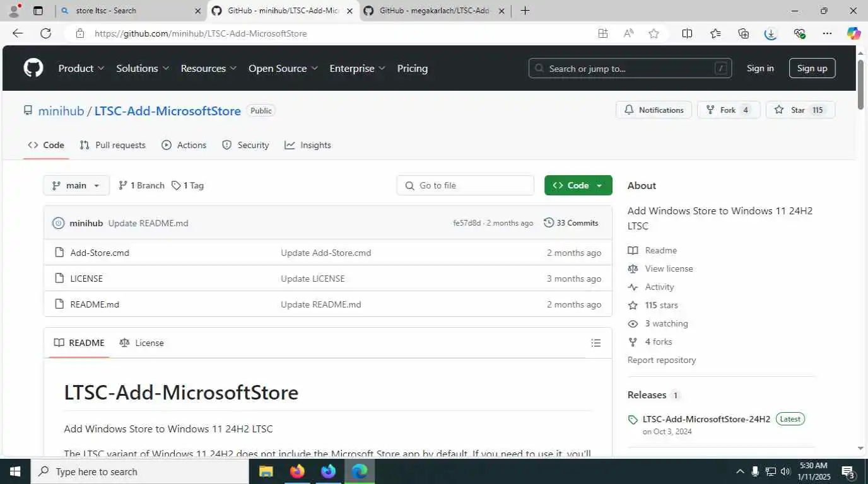Viewport: 868px width, 484px height.
Task: Open the Windows Start menu
Action: click(x=15, y=471)
